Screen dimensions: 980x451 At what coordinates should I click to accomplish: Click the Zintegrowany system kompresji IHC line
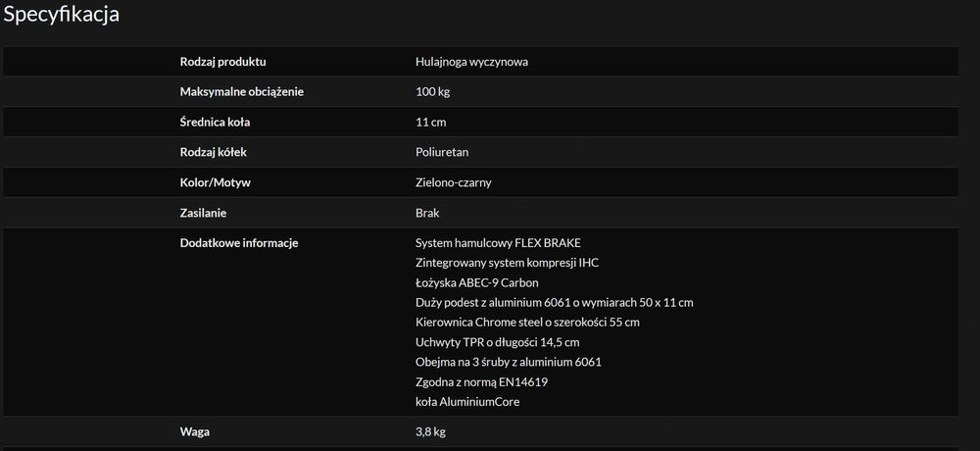point(507,263)
